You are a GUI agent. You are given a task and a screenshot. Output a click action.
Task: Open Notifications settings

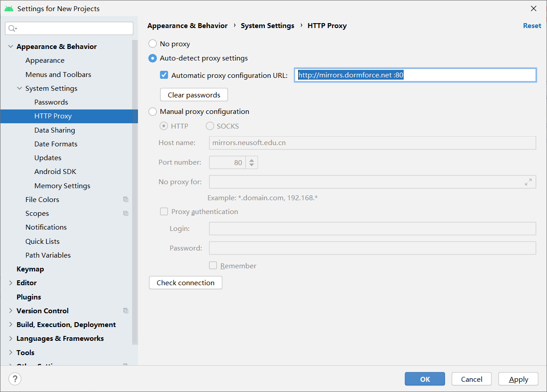click(46, 227)
